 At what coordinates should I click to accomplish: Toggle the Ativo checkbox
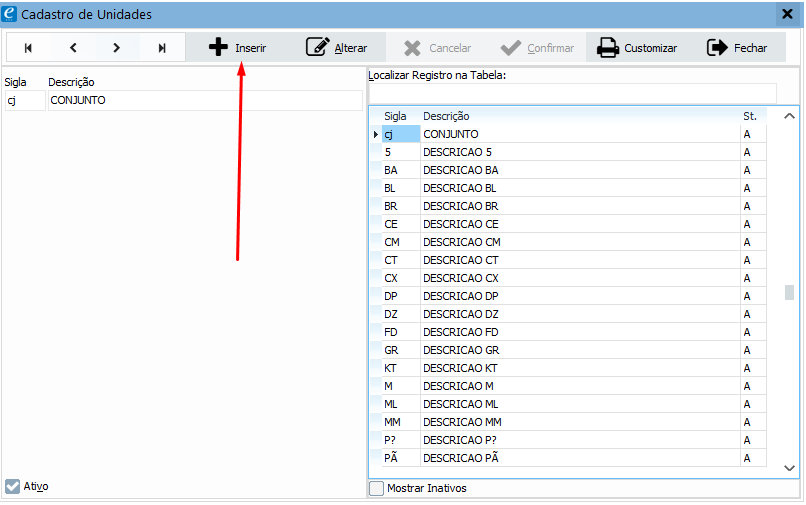tap(12, 487)
